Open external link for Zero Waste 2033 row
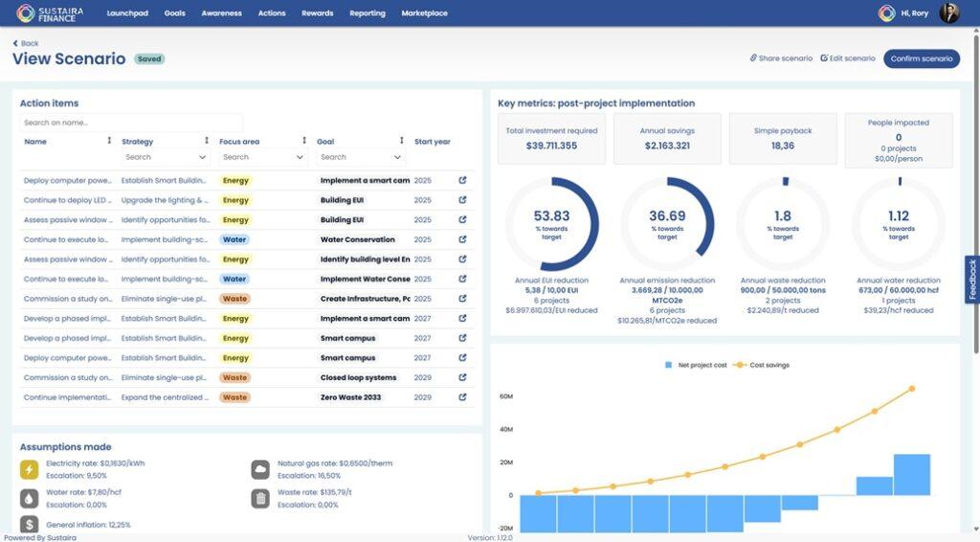The image size is (980, 542). click(x=462, y=397)
